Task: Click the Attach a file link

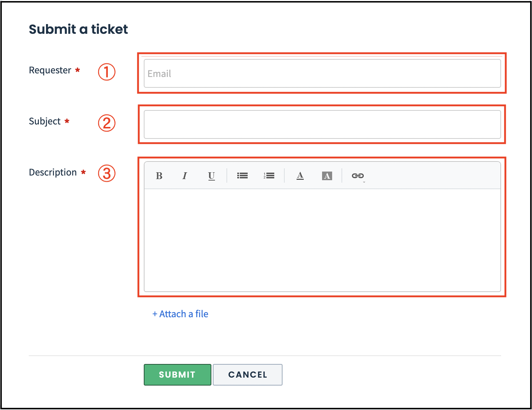Action: coord(180,314)
